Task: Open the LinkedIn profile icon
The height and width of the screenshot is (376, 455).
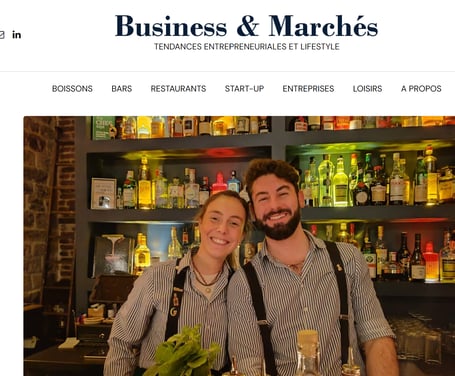Action: coord(17,35)
